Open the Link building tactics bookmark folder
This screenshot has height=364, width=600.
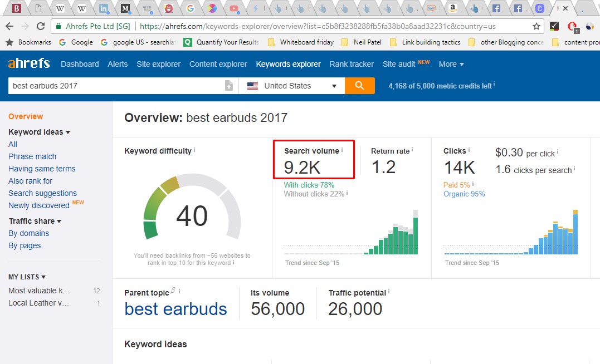[x=425, y=42]
